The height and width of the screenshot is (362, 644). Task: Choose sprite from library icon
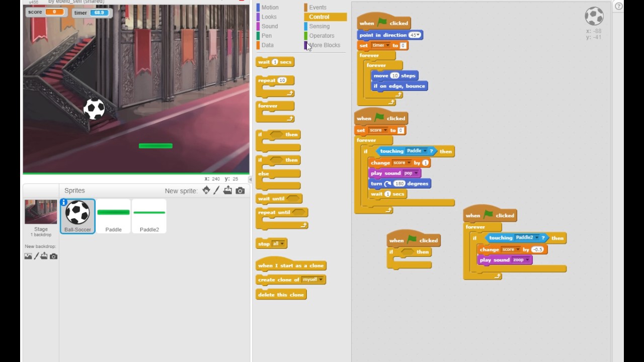coord(206,190)
